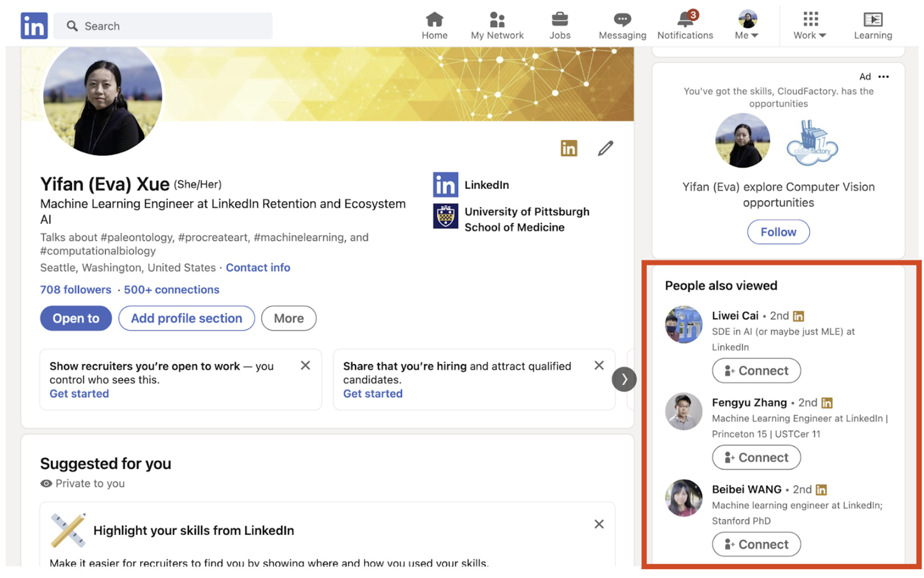Open Fengyu Zhang's profile photo

coord(684,411)
